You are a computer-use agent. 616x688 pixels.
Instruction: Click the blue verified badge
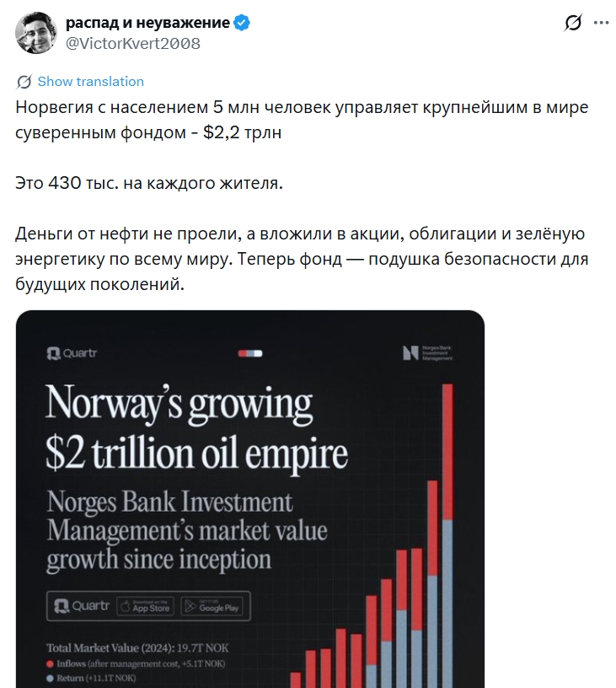click(x=242, y=24)
